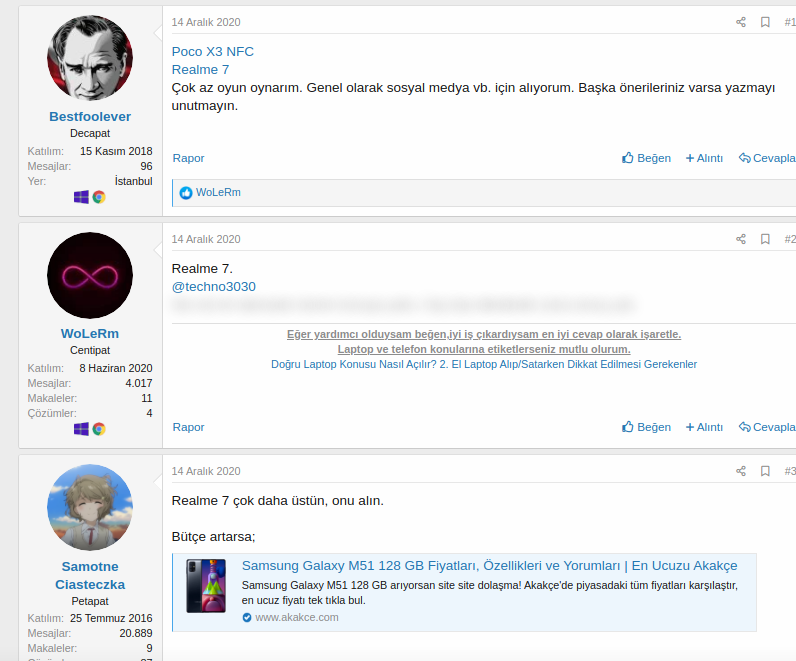
Task: Click Bestfoolever's message count 96
Action: coord(146,167)
